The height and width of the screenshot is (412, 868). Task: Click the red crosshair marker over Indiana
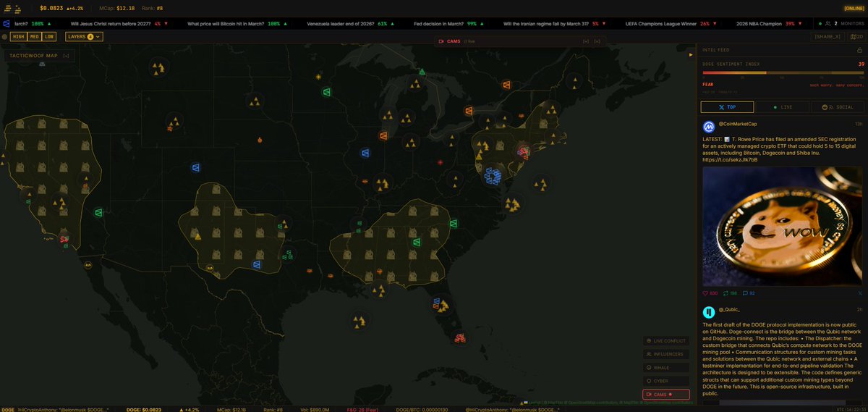pos(439,162)
